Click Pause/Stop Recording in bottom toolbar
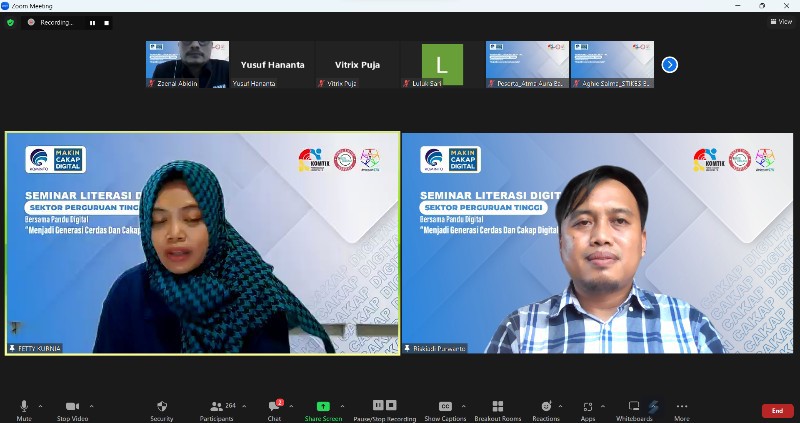The image size is (800, 423). point(385,408)
